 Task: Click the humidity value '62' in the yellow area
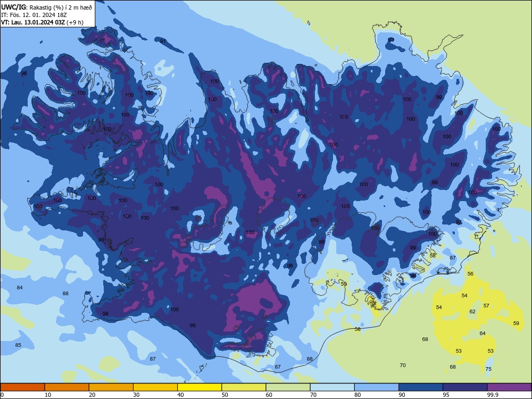(x=472, y=311)
